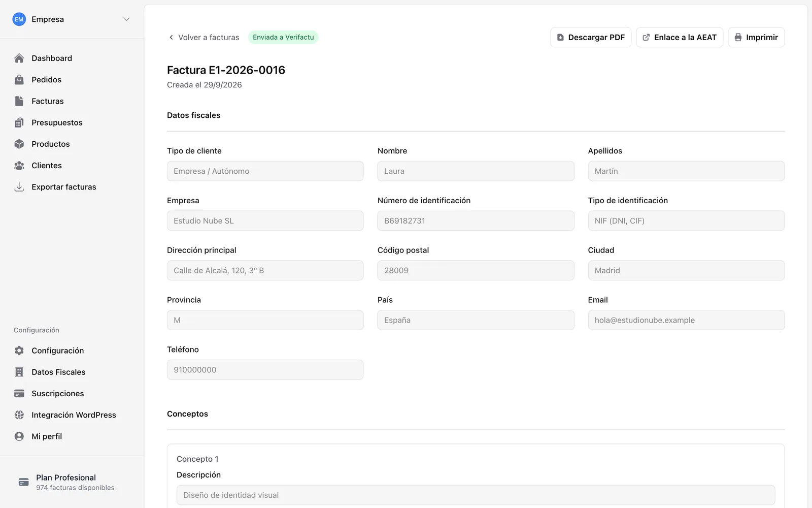Click the Factura E1-2026-0016 heading
812x508 pixels.
pyautogui.click(x=226, y=70)
